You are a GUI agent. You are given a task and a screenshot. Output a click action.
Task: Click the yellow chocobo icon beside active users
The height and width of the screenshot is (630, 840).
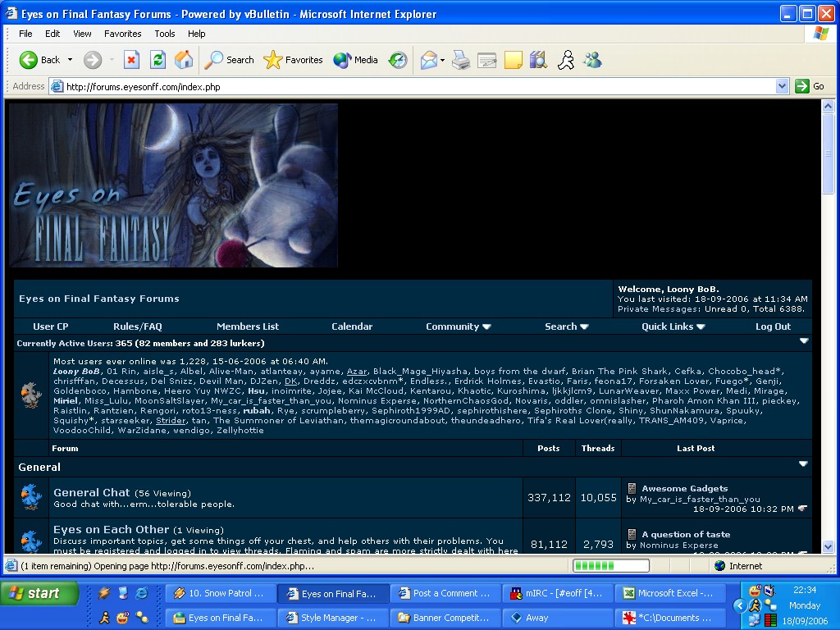tap(31, 395)
